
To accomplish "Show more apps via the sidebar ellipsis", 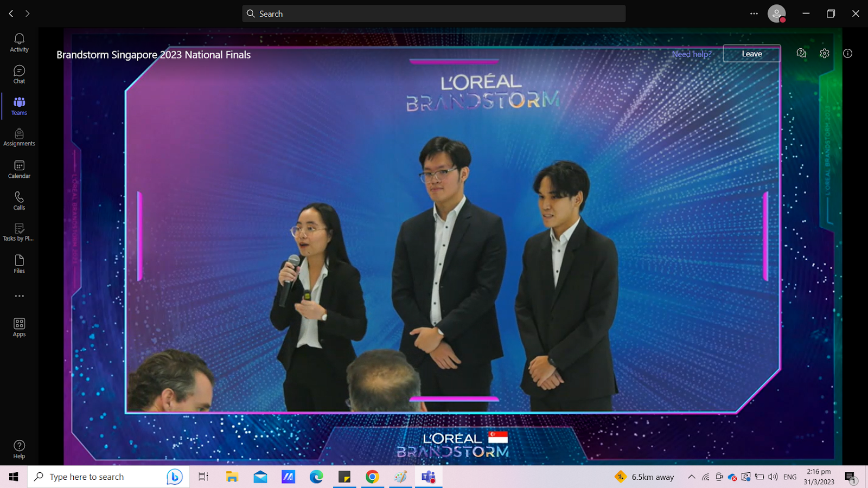I will 19,296.
